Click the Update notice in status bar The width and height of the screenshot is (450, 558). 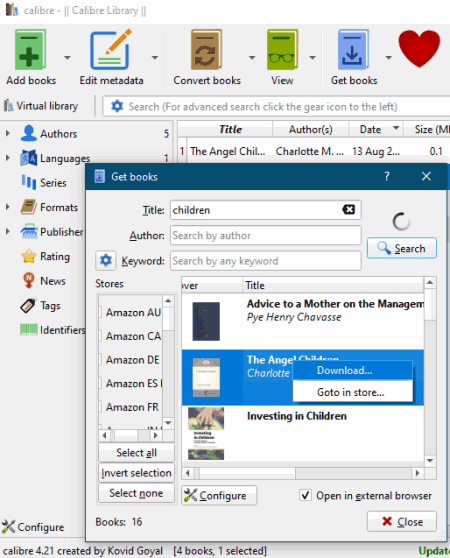click(434, 551)
